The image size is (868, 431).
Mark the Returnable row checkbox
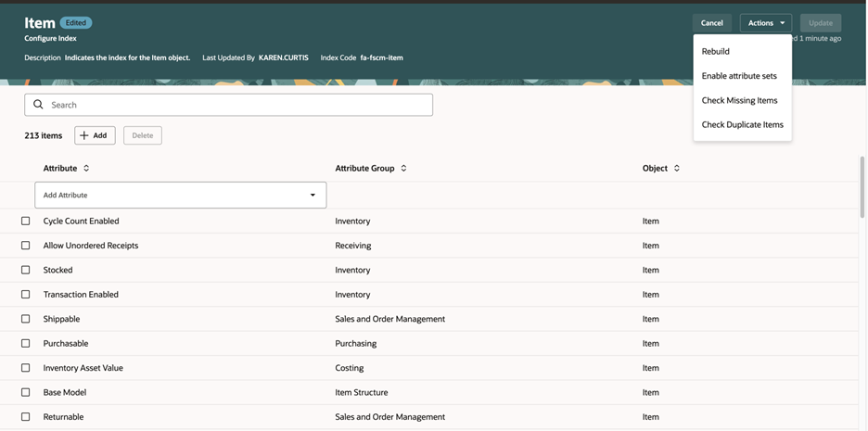point(25,416)
